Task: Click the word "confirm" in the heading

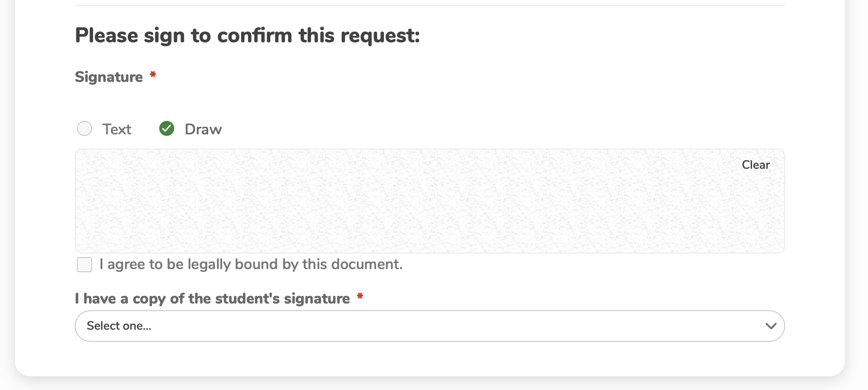Action: (254, 36)
